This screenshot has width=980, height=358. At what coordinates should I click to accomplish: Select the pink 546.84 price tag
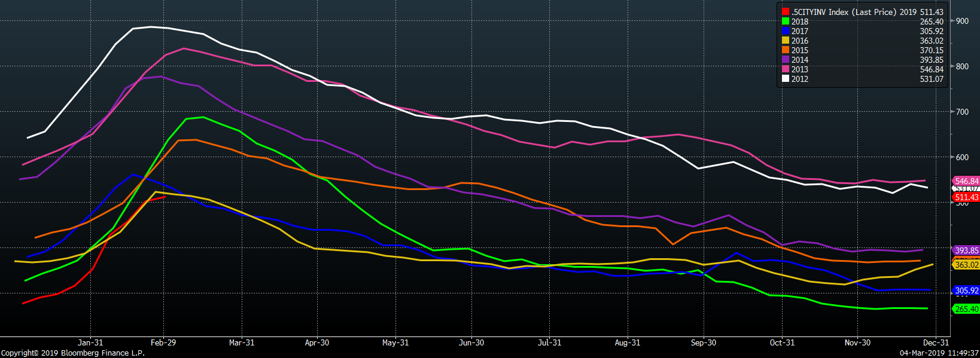tap(966, 181)
